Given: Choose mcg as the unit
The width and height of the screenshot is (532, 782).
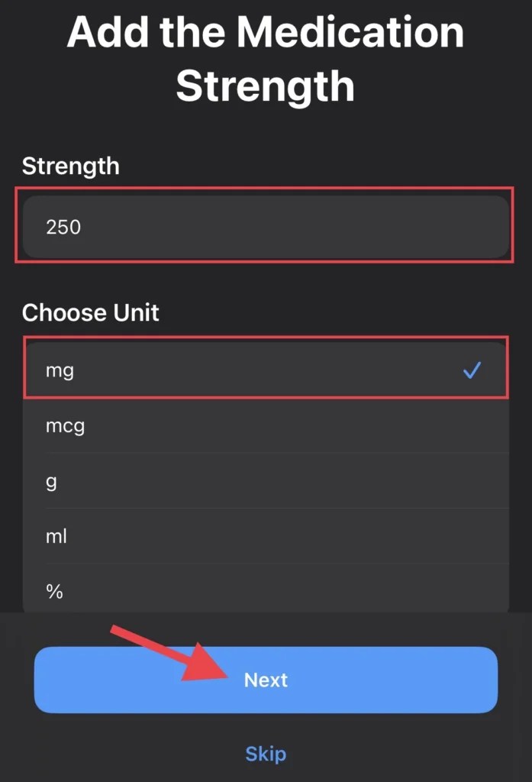Looking at the screenshot, I should pos(266,426).
